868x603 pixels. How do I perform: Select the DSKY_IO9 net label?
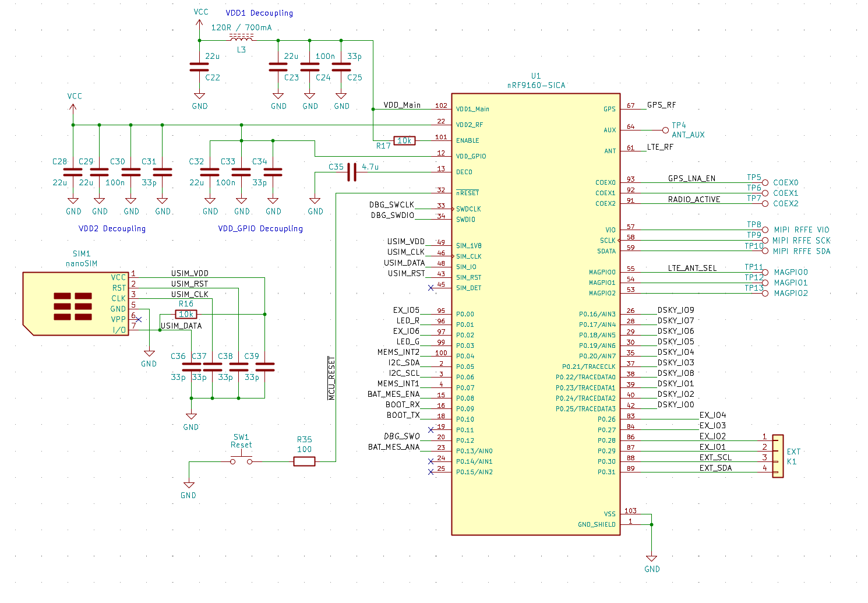[x=676, y=310]
